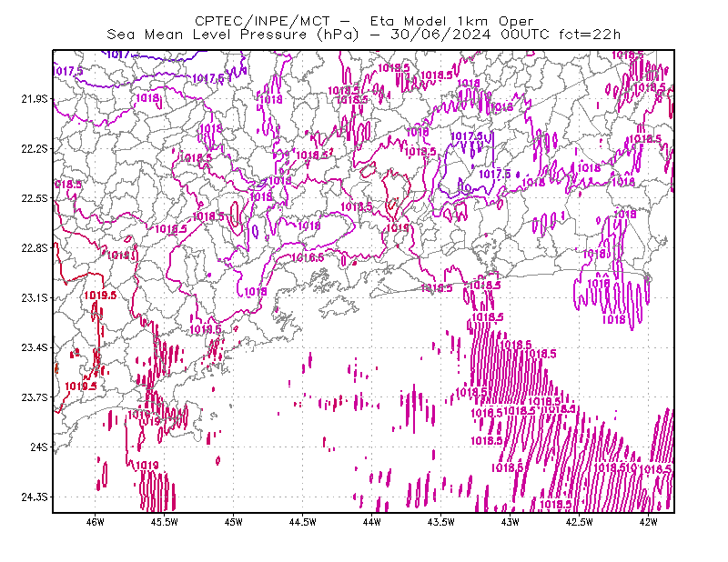Select the 24S latitude axis label
The image size is (728, 562).
click(39, 447)
